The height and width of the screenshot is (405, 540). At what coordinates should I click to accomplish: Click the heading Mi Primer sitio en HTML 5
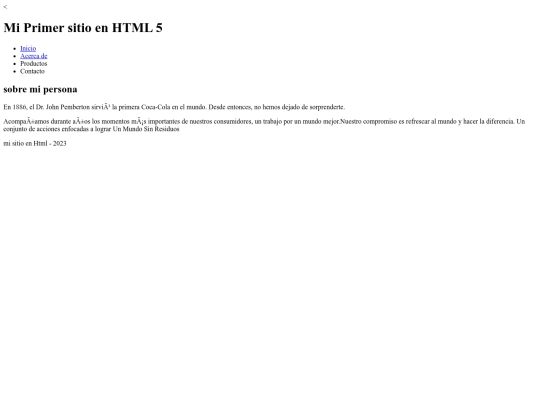click(83, 28)
